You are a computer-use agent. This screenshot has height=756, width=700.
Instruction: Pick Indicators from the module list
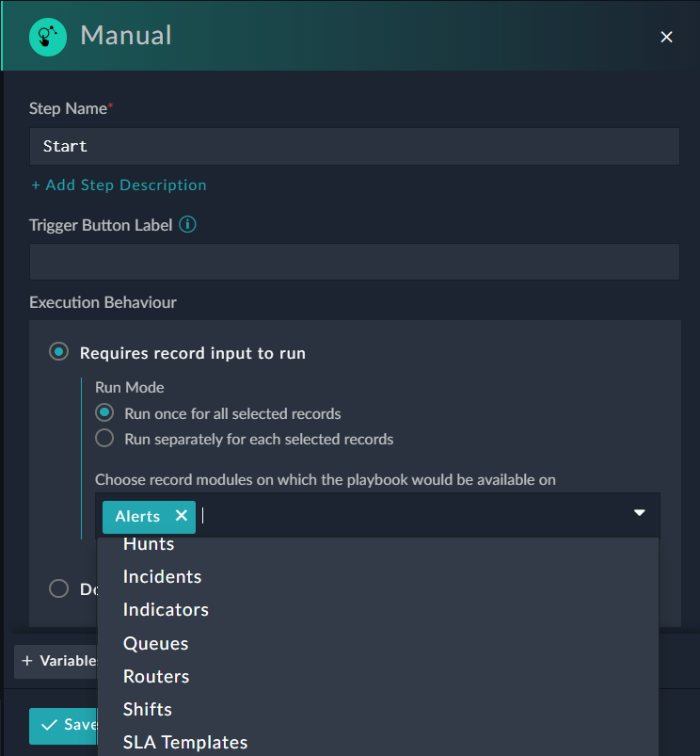coord(377,610)
